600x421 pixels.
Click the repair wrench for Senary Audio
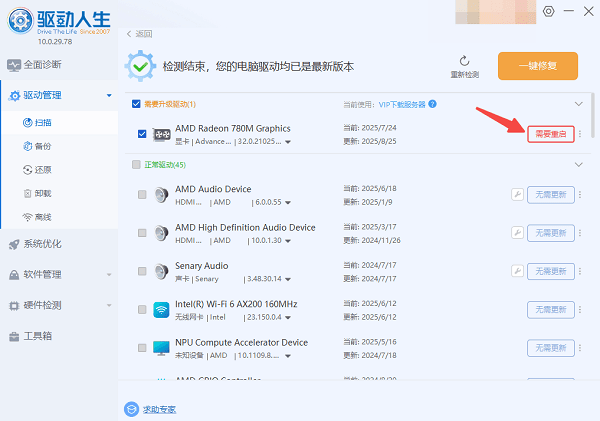517,271
